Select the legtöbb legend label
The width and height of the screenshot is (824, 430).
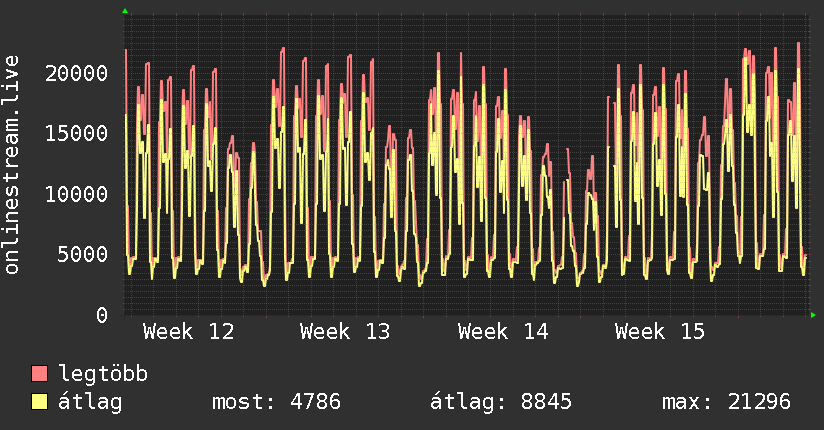103,374
